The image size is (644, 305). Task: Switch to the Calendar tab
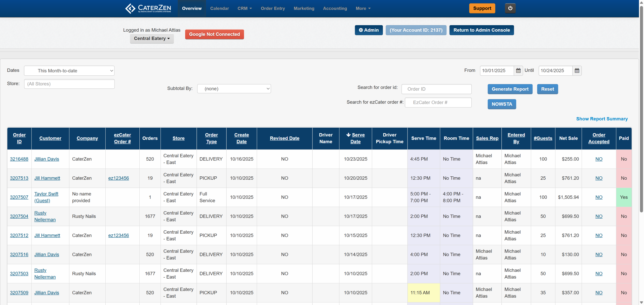coord(219,8)
